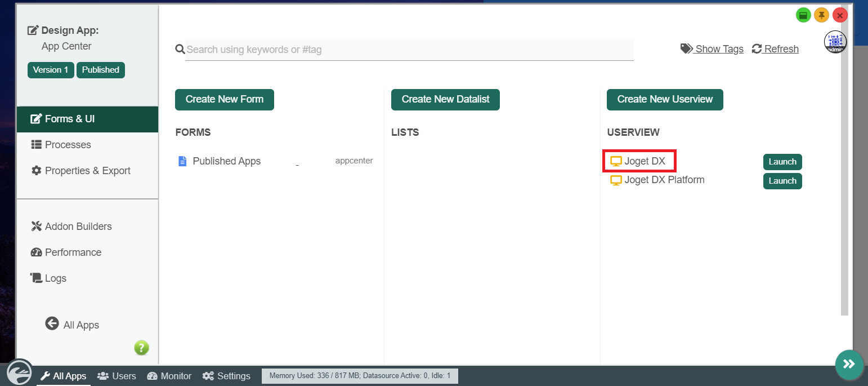Pin the window with the orange pin icon

click(x=822, y=15)
